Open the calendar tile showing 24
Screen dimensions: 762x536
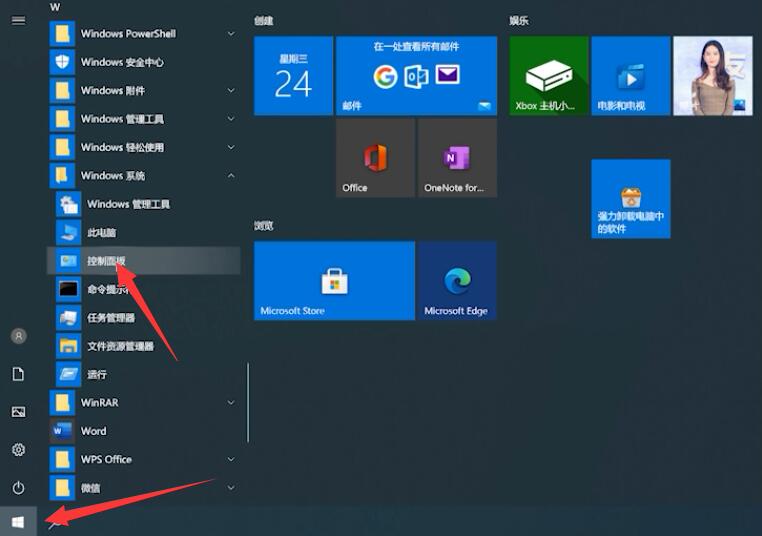coord(294,75)
